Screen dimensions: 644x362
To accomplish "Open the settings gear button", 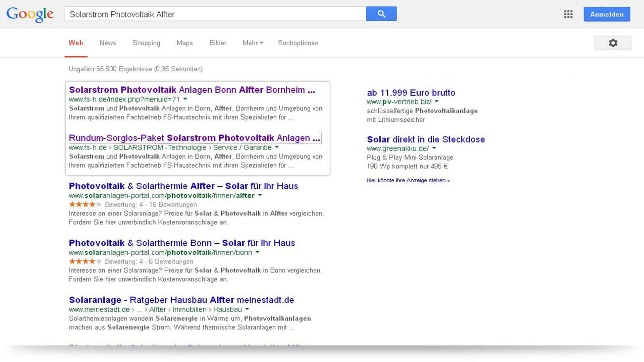I will (613, 43).
